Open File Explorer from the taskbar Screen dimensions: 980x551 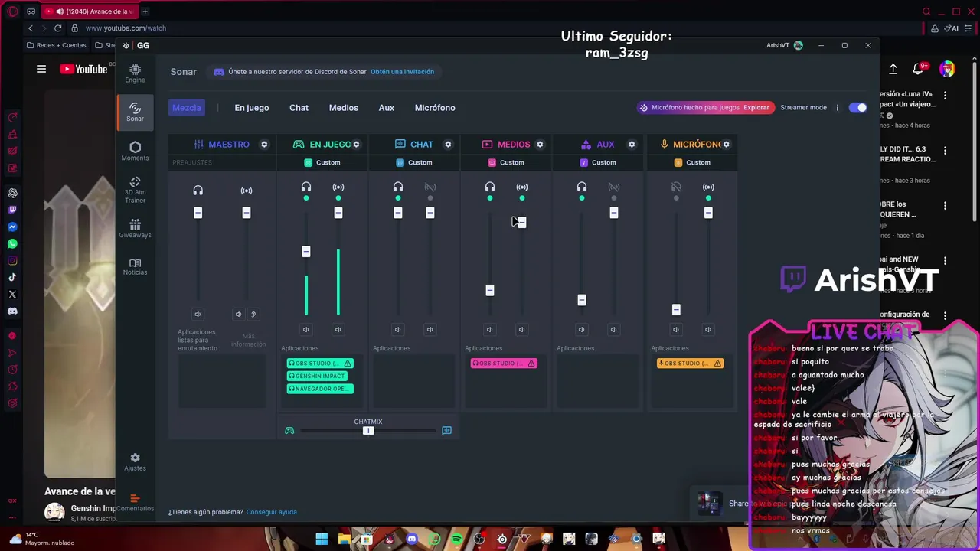click(345, 539)
